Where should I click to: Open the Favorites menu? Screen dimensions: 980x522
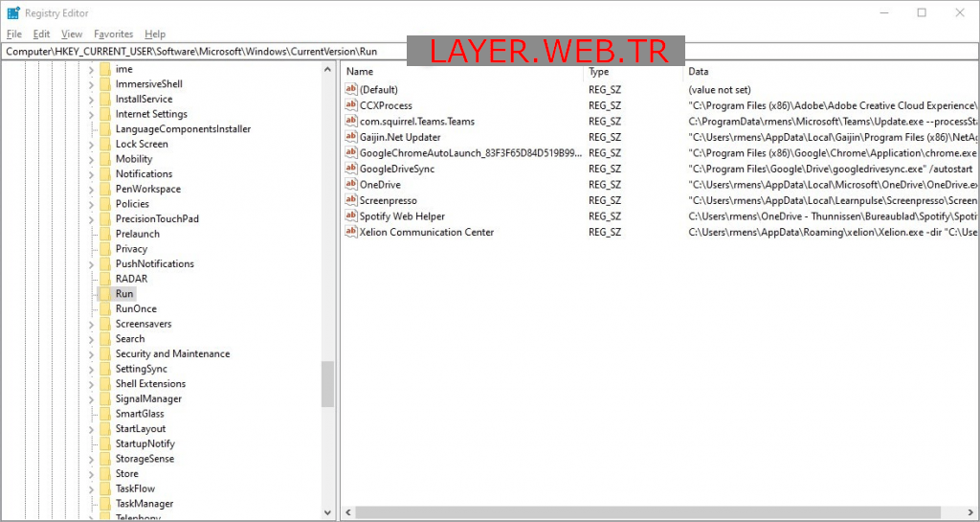[113, 34]
